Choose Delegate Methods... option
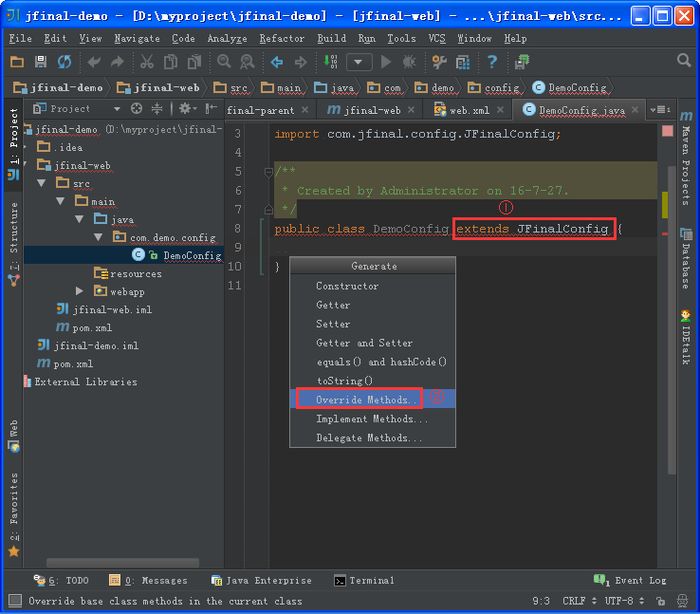Viewport: 700px width, 614px height. (x=372, y=438)
